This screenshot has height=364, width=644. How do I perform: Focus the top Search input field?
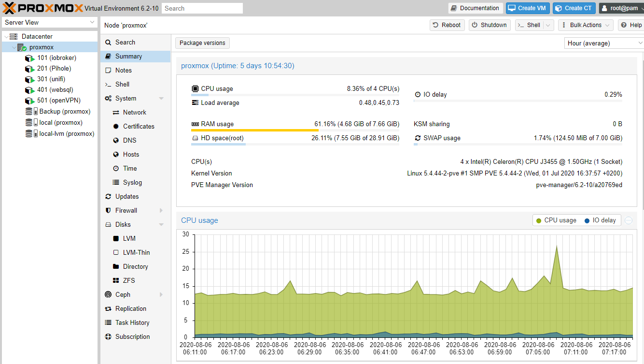point(202,8)
